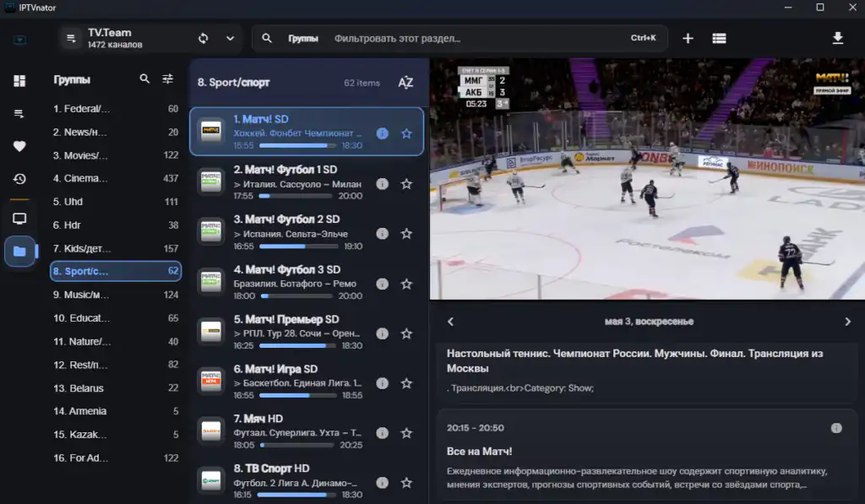Viewport: 865px width, 504px height.
Task: Open the TV screen icon in sidebar
Action: pyautogui.click(x=19, y=219)
